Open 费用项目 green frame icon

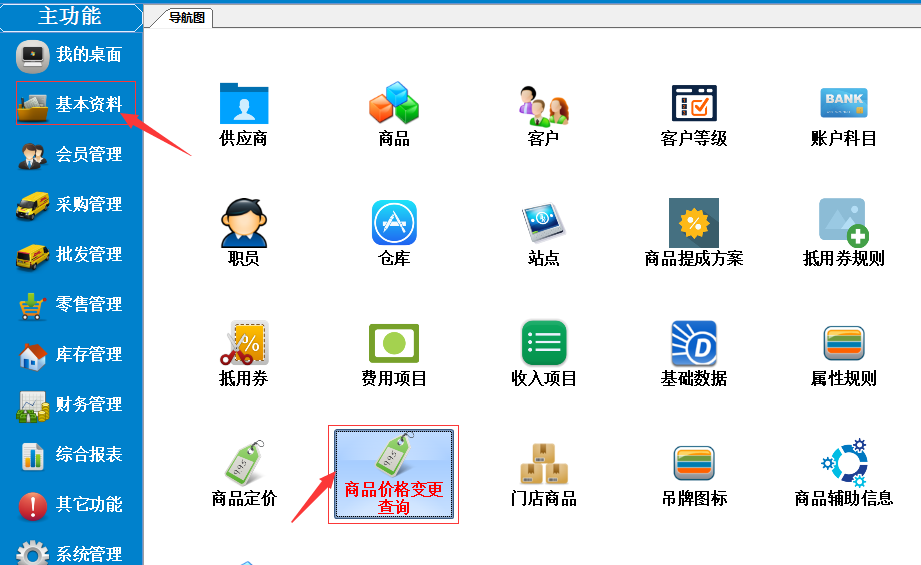pyautogui.click(x=394, y=354)
